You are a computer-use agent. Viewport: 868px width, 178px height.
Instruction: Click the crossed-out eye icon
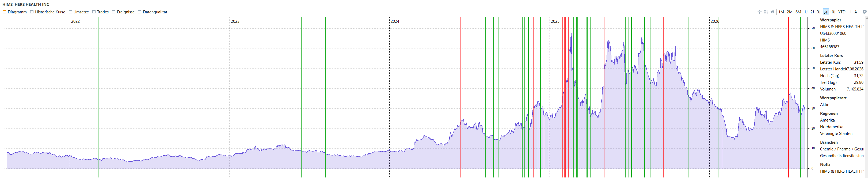coord(773,12)
